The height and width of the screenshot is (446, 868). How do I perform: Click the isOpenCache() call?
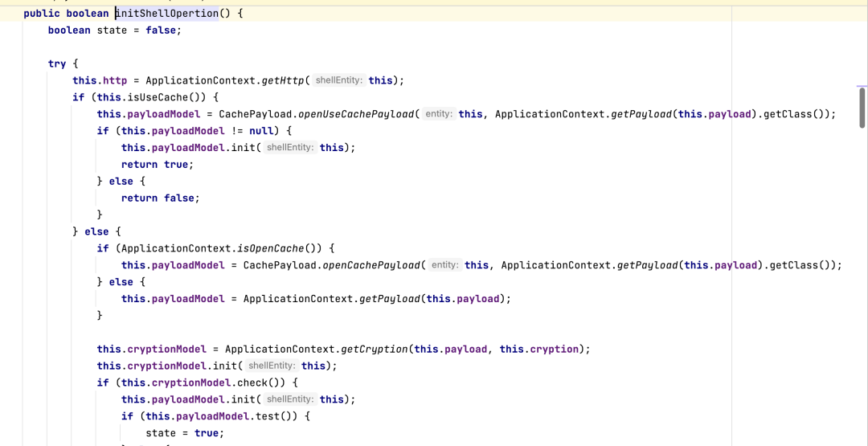tap(280, 248)
